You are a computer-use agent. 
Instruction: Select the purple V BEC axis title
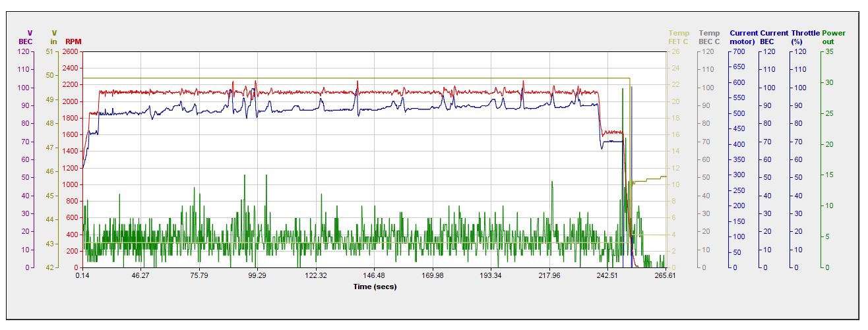pos(26,37)
